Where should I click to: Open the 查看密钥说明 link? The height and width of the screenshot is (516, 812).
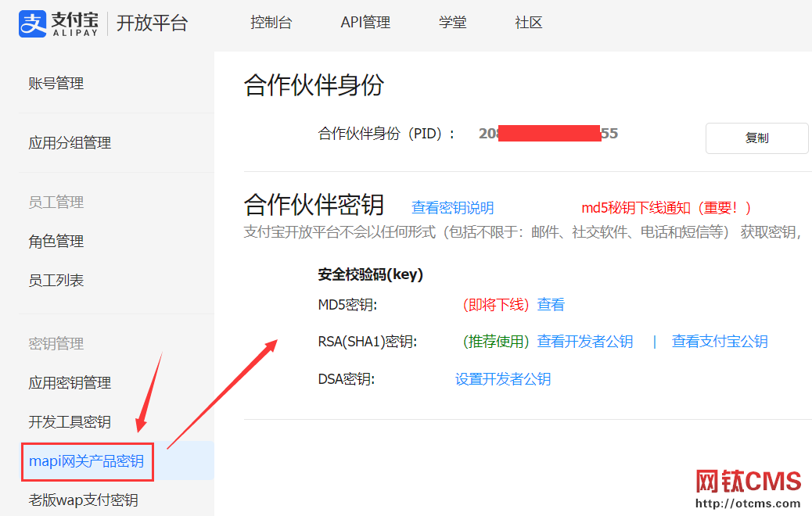pos(452,208)
